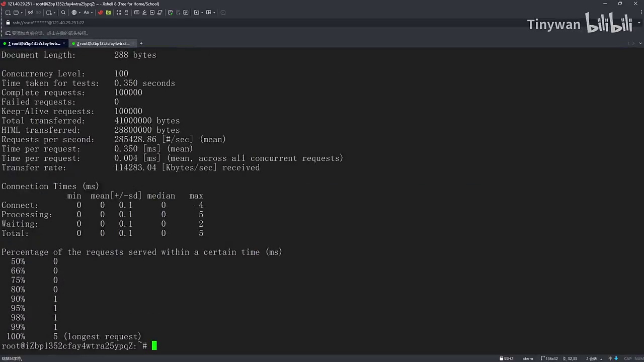The width and height of the screenshot is (644, 362).
Task: Click the Lock screen padlock icon
Action: (126, 13)
